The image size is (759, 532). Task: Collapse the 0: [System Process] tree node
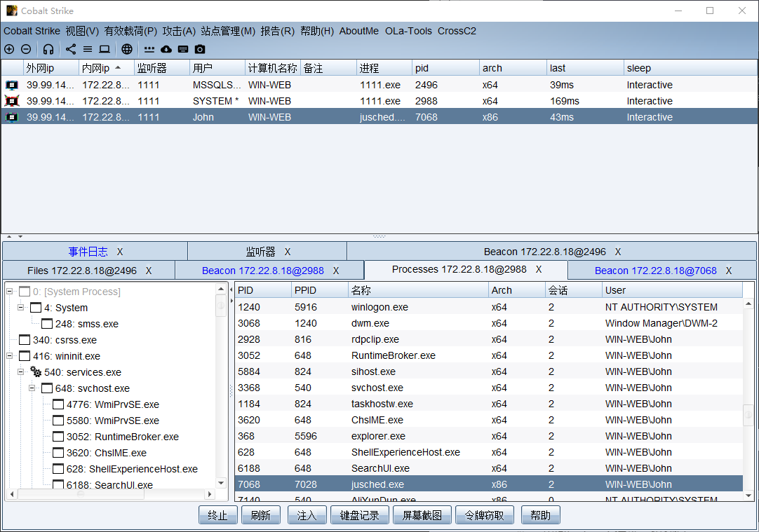coord(9,291)
